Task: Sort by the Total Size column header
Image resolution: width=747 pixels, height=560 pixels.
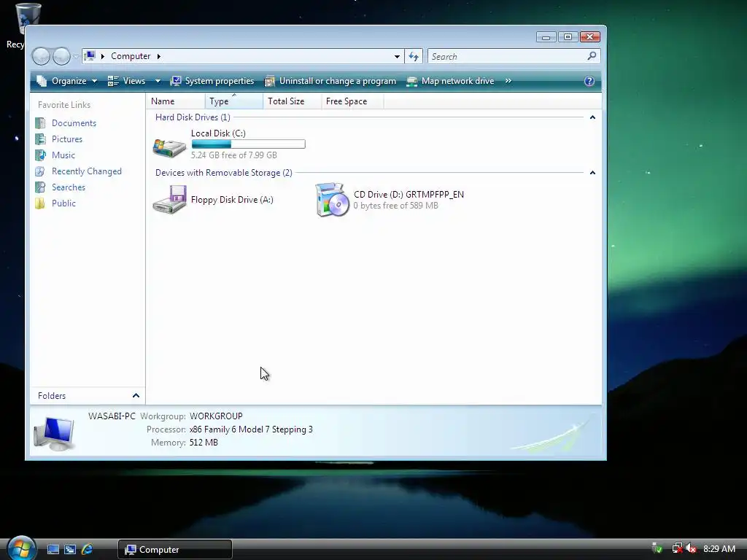Action: click(292, 101)
